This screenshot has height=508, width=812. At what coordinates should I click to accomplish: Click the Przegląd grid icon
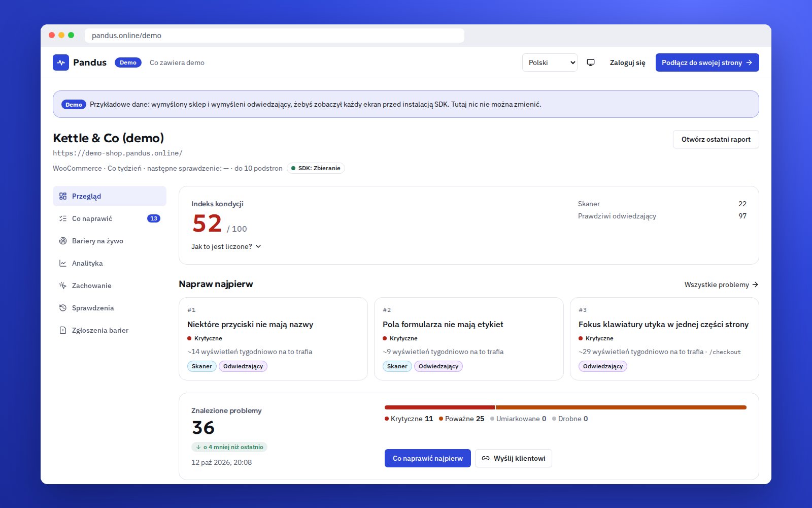click(x=63, y=196)
